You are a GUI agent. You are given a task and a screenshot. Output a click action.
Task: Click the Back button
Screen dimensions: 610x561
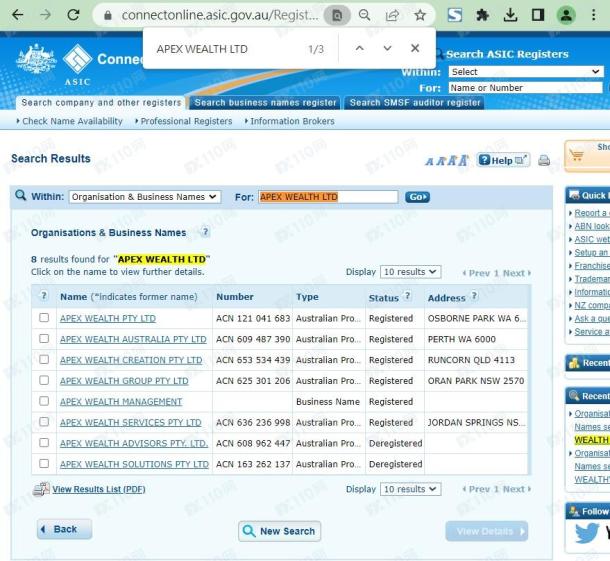[65, 529]
